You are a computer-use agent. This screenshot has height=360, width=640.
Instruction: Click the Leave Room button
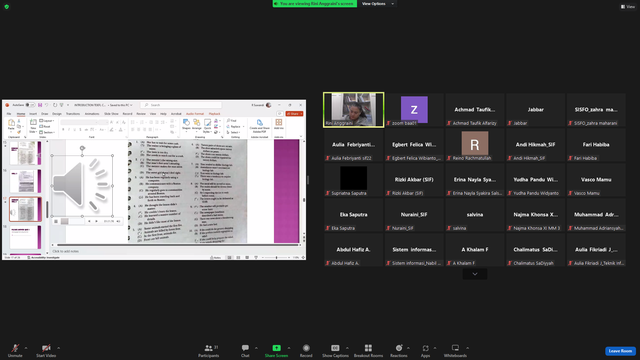tap(620, 351)
